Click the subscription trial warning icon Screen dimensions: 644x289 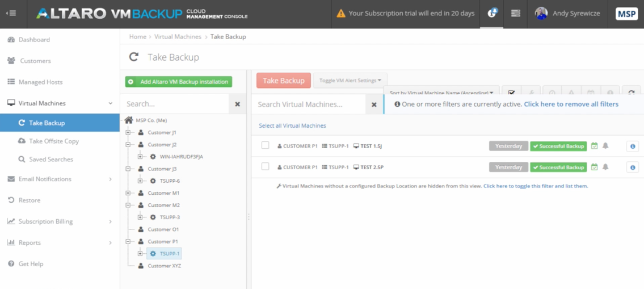pos(341,14)
